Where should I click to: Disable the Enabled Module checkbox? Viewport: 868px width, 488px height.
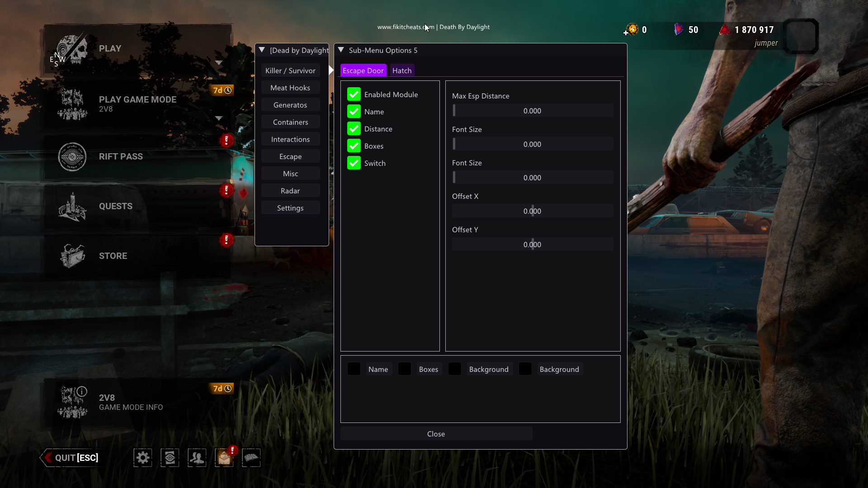point(354,94)
